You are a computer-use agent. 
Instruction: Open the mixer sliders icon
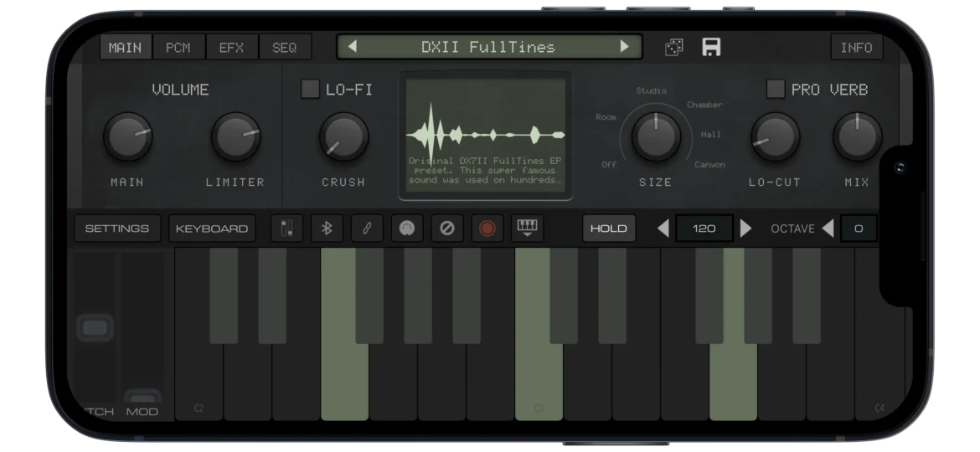pos(286,229)
